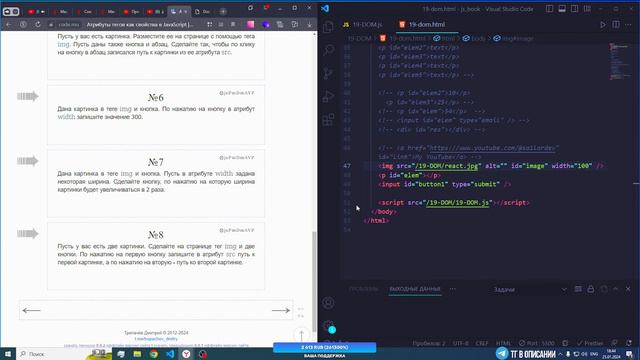Image resolution: width=640 pixels, height=360 pixels.
Task: Toggle the bottom panel layout icon
Action: pyautogui.click(x=562, y=9)
